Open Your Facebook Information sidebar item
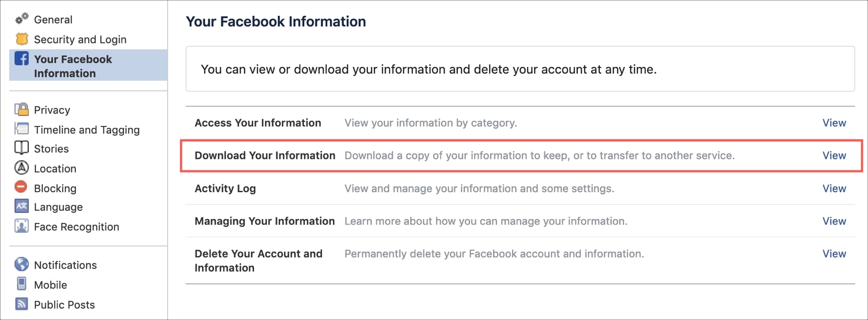Viewport: 868px width, 320px height. click(x=73, y=66)
